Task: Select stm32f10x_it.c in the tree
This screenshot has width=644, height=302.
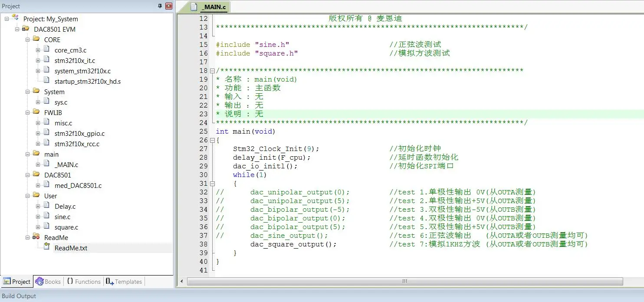Action: pos(75,60)
